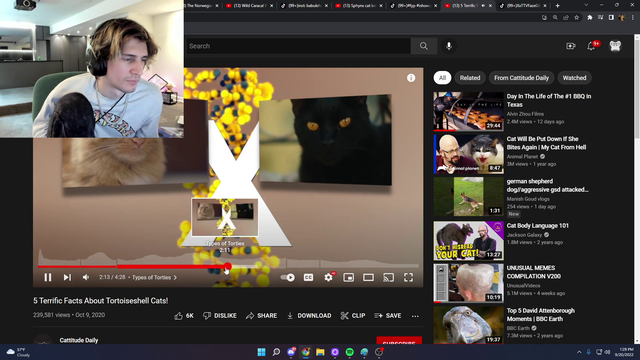Expand the 'Types of Torties' chapter list

(154, 278)
